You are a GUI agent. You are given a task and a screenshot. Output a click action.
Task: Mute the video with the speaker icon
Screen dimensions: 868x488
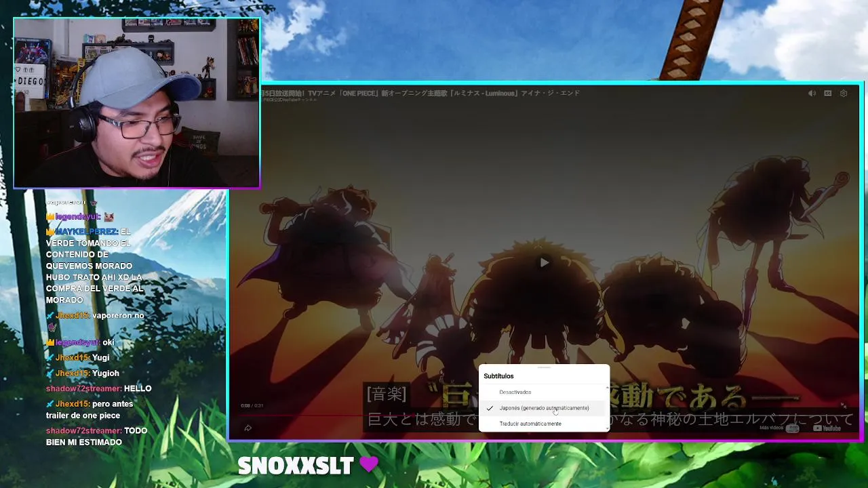[x=812, y=94]
